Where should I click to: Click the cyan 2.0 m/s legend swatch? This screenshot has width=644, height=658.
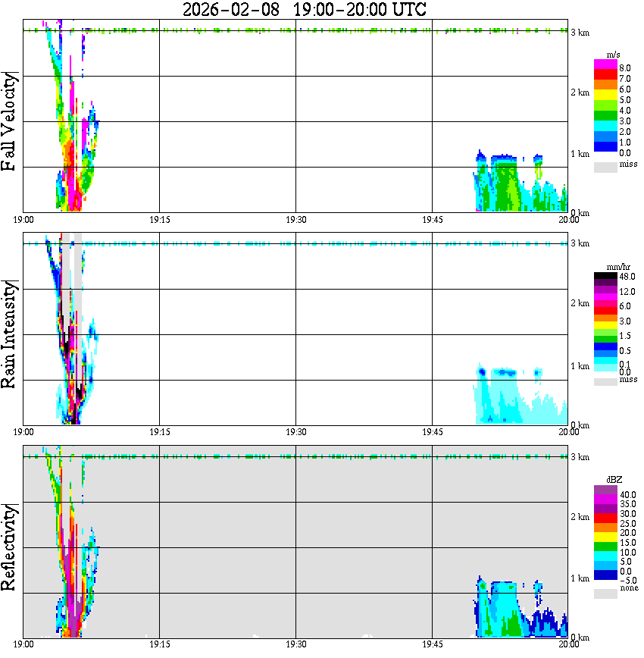tap(605, 127)
